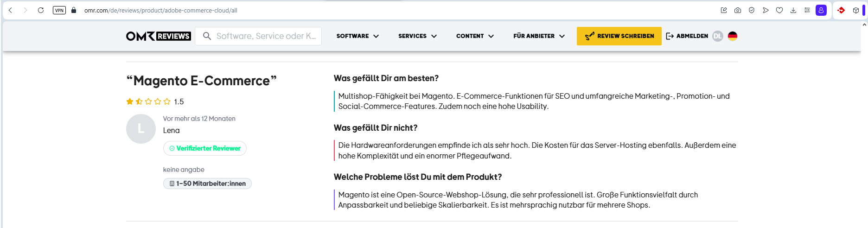Viewport: 868px width, 228px height.
Task: Expand the Services dropdown menu
Action: pyautogui.click(x=417, y=36)
